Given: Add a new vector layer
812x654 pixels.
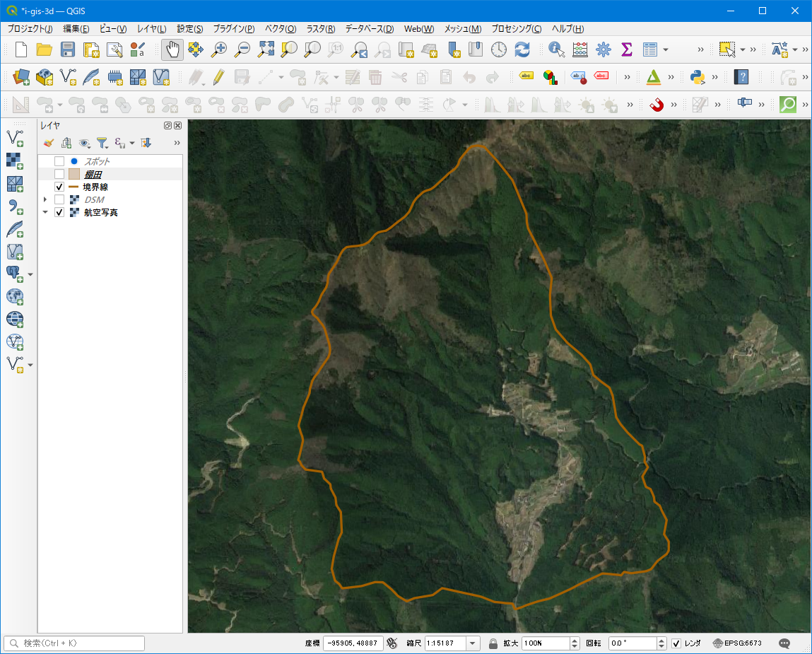Looking at the screenshot, I should click(x=66, y=76).
